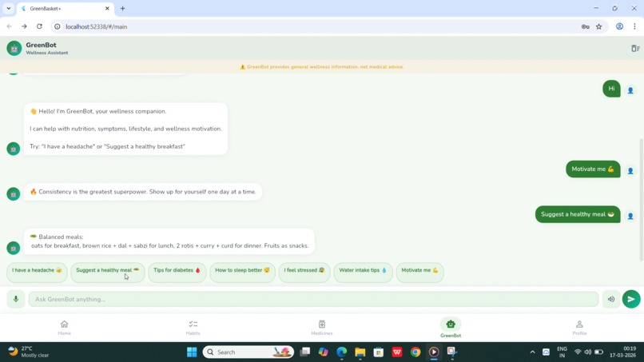644x362 pixels.
Task: Click bot avatar beside hello message
Action: [x=13, y=149]
